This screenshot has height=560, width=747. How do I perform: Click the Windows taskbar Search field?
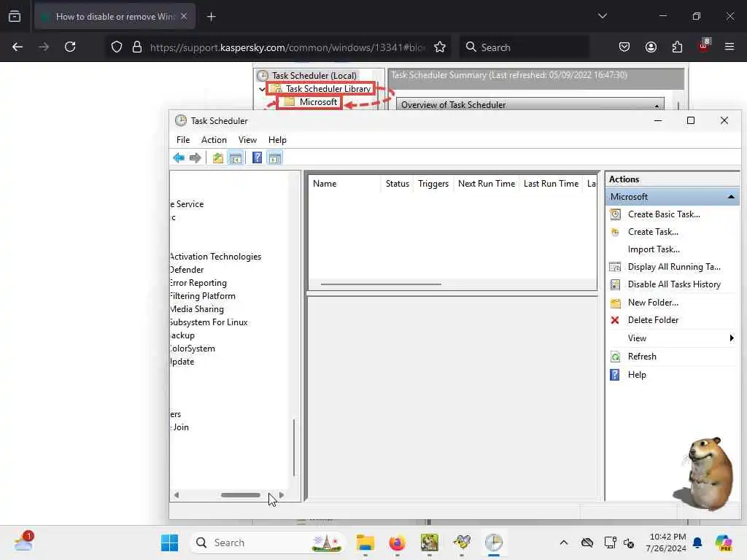[x=268, y=542]
